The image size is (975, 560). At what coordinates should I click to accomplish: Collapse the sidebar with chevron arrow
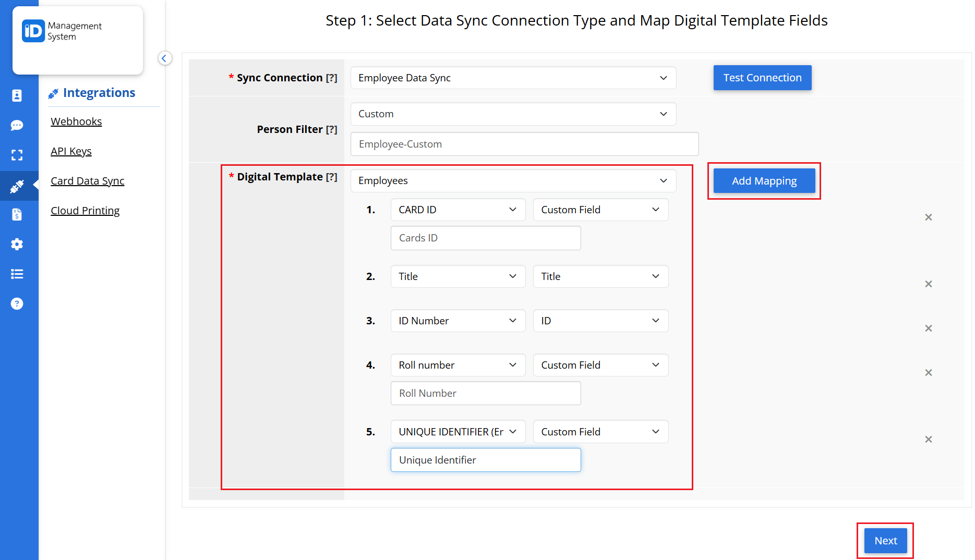(x=164, y=58)
